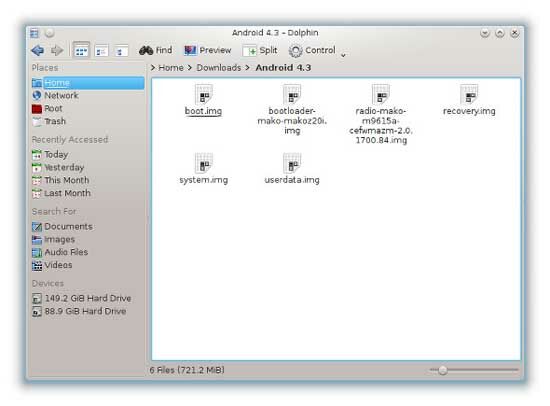Image resolution: width=550 pixels, height=406 pixels.
Task: Go forward with the grey forward arrow
Action: [x=57, y=51]
